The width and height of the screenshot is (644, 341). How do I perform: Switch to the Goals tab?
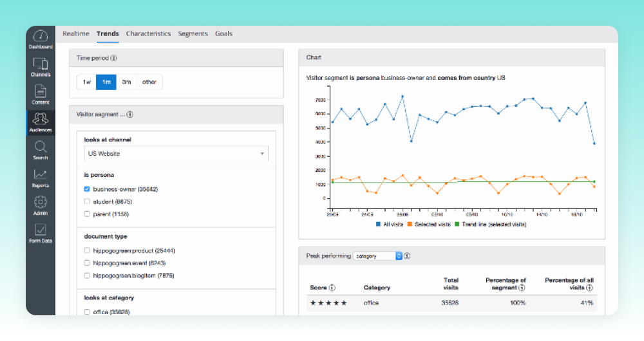223,33
